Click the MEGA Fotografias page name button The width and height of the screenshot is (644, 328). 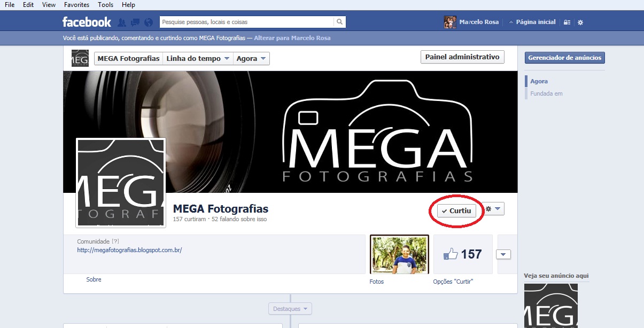click(129, 59)
